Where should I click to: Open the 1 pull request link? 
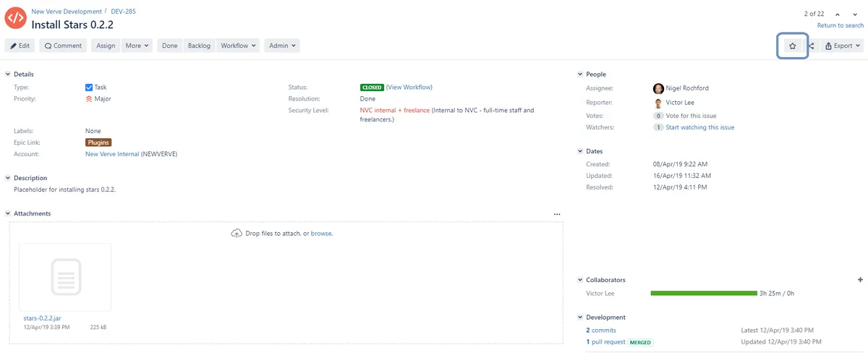605,341
